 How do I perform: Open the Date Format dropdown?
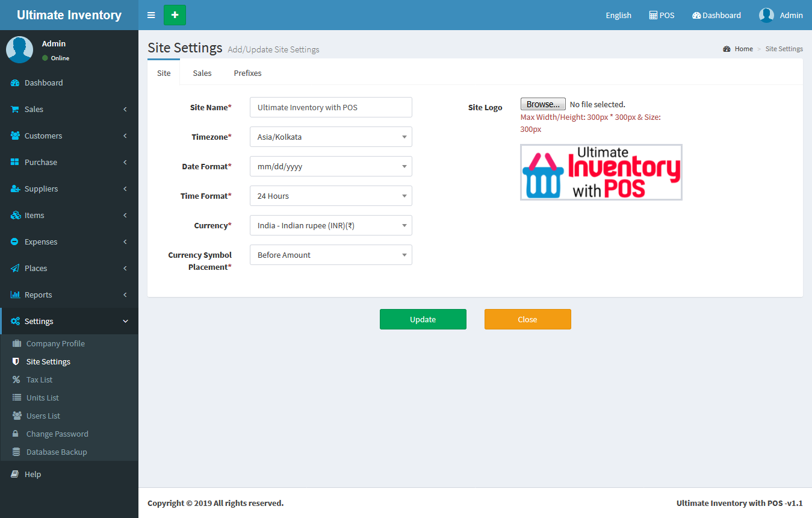pos(330,166)
